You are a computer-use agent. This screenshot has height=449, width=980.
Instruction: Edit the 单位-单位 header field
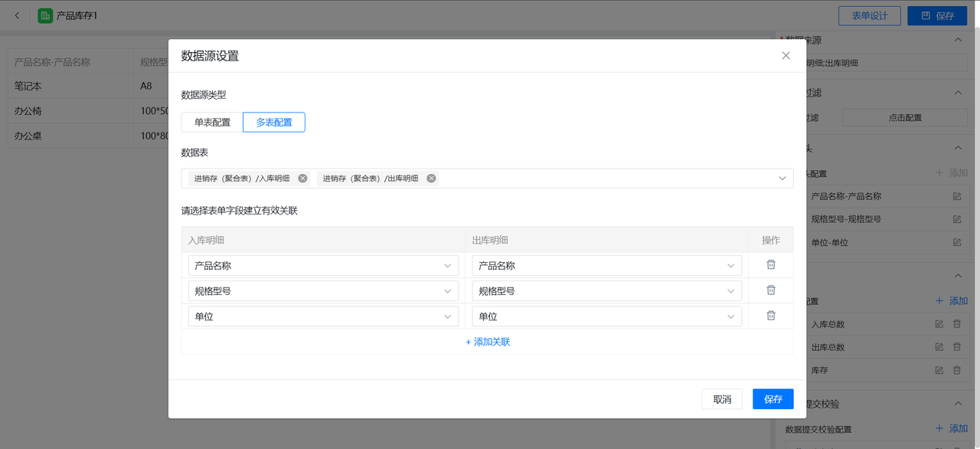click(x=956, y=242)
